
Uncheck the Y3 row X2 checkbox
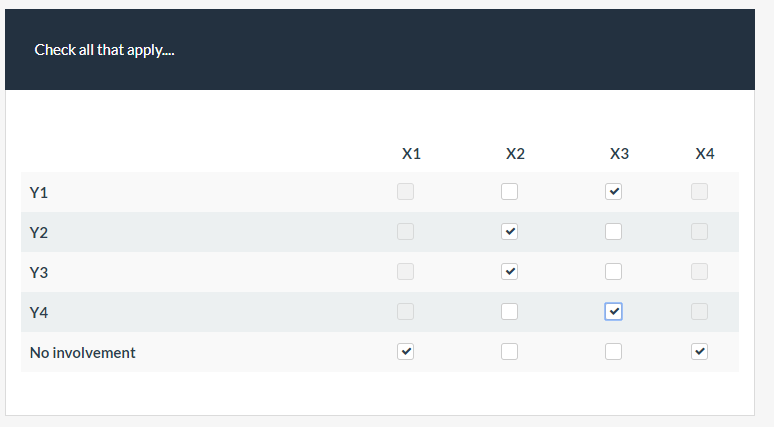click(x=510, y=272)
